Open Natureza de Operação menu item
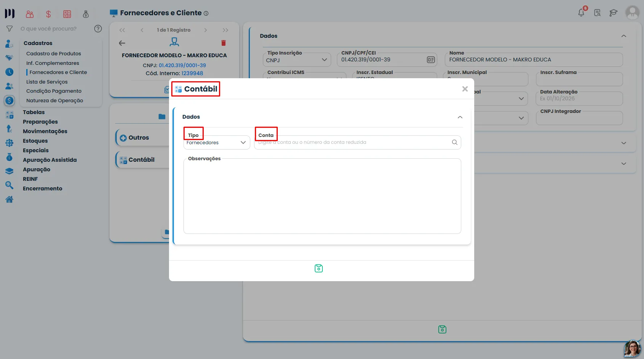Image resolution: width=644 pixels, height=359 pixels. click(x=55, y=100)
